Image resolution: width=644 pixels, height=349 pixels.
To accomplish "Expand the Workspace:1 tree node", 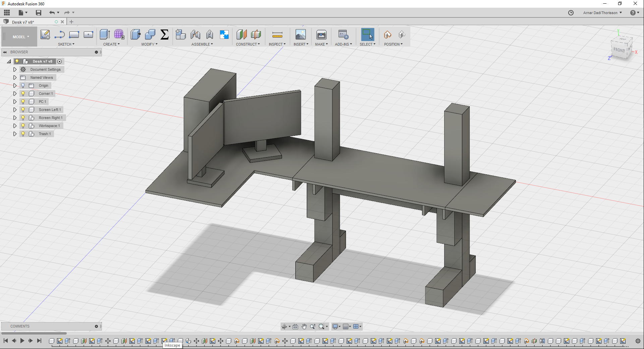I will click(x=15, y=126).
